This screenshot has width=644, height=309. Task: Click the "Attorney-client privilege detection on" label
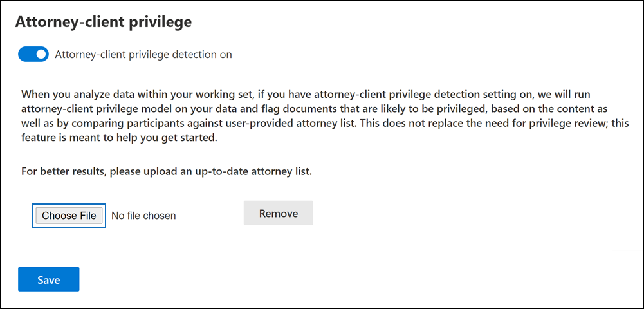pos(143,55)
